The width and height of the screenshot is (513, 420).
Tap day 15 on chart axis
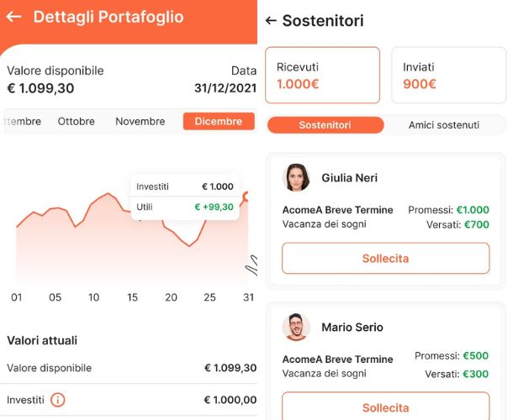[132, 297]
